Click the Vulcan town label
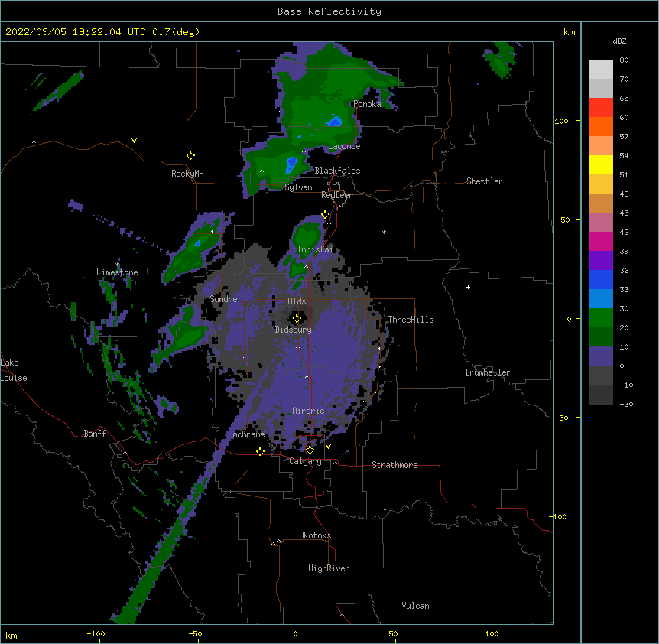 (x=415, y=606)
